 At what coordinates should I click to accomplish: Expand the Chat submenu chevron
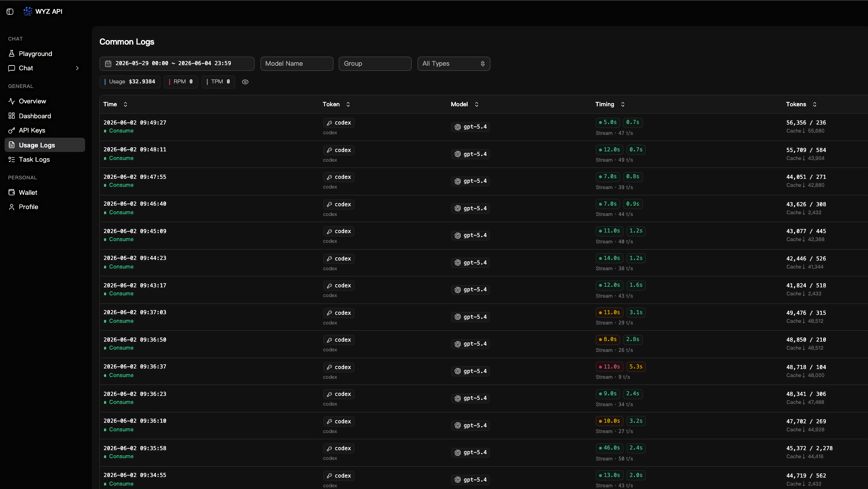click(77, 68)
